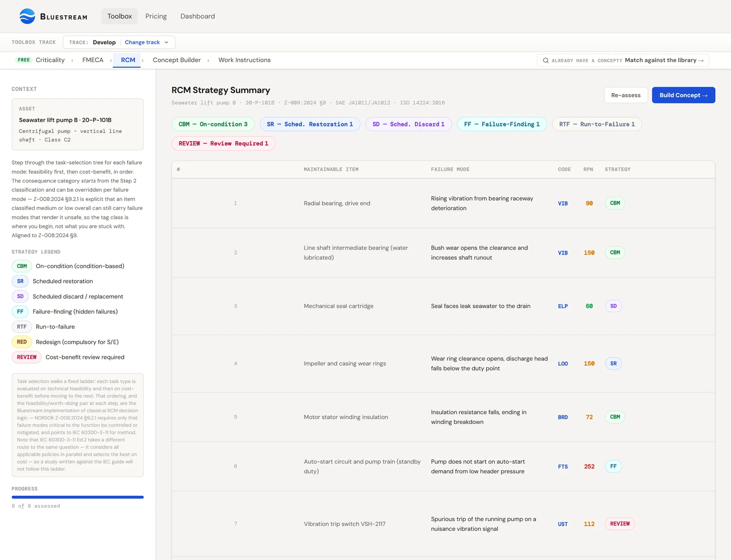Click the Motor stator winding insulation item

coord(346,417)
